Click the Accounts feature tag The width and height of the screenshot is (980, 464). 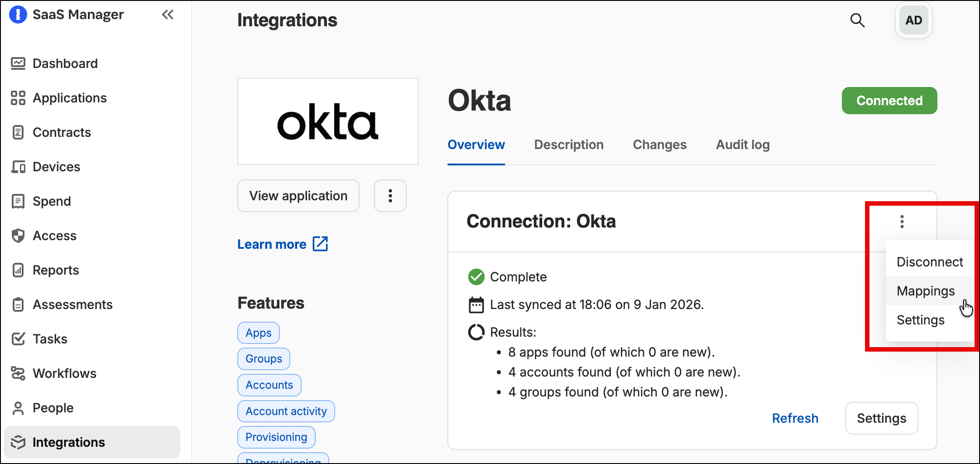[x=269, y=385]
